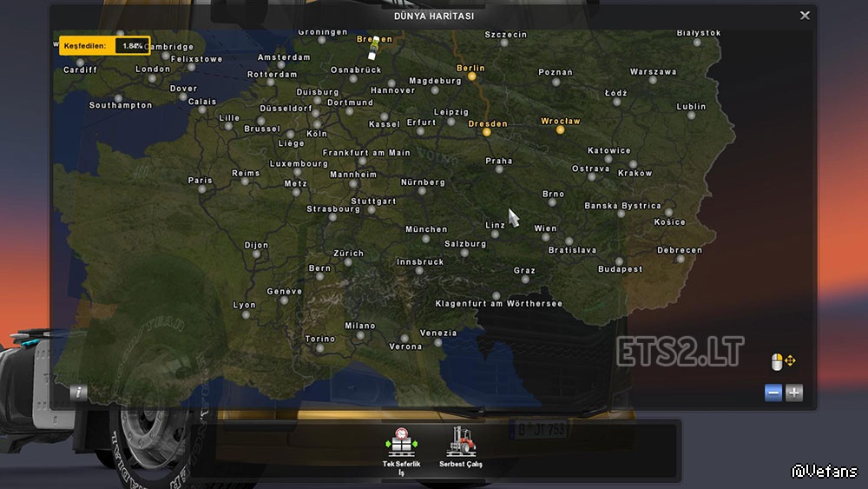Click the Linz city label
The width and height of the screenshot is (868, 489).
[x=496, y=225]
